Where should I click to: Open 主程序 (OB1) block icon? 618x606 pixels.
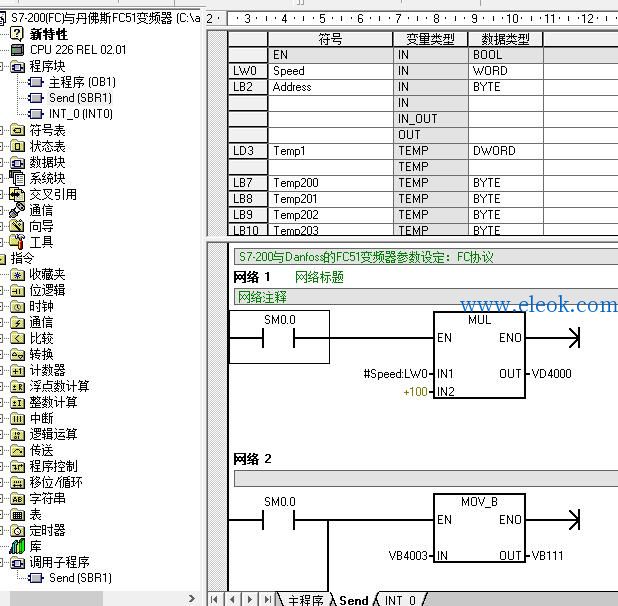pos(36,82)
